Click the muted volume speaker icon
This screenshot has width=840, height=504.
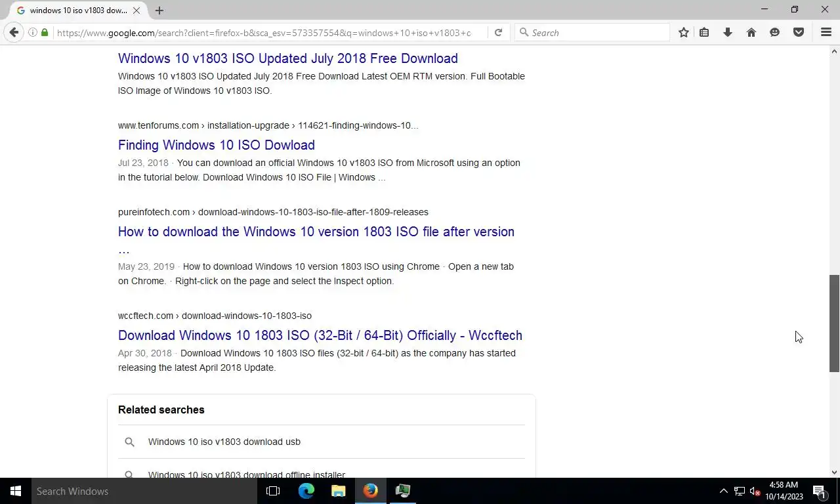coord(755,491)
